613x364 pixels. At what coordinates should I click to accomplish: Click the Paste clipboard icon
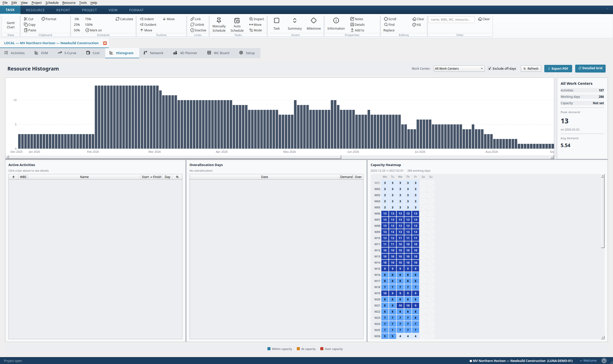pos(26,30)
